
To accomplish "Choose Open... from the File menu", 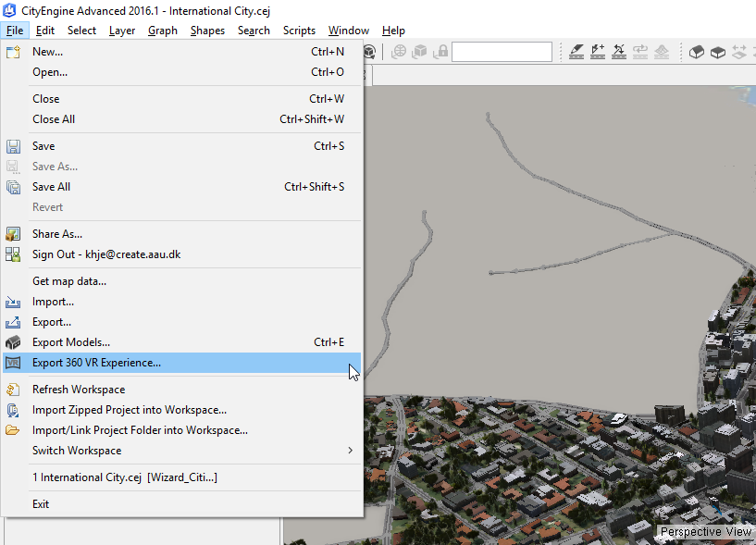I will (x=181, y=72).
